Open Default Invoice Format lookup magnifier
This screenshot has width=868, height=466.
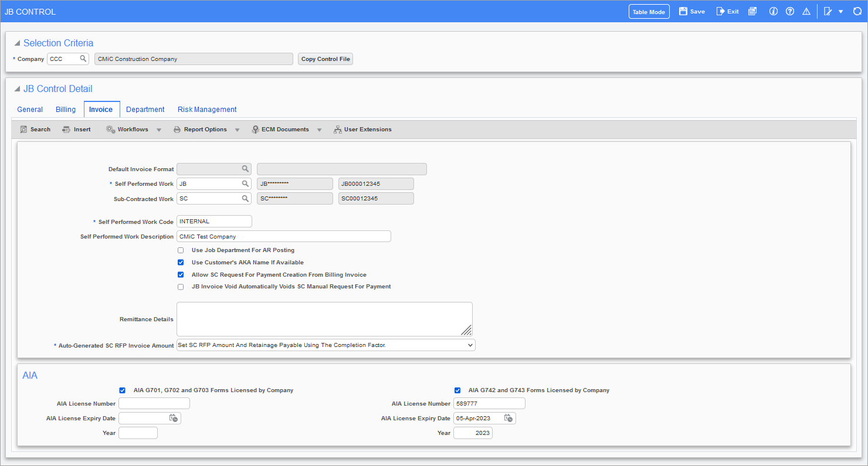click(x=246, y=169)
